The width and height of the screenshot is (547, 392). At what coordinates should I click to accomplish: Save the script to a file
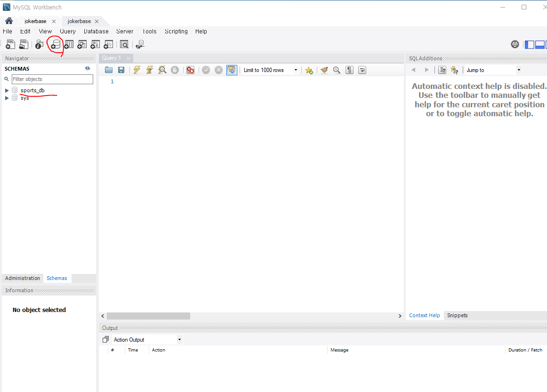tap(121, 70)
